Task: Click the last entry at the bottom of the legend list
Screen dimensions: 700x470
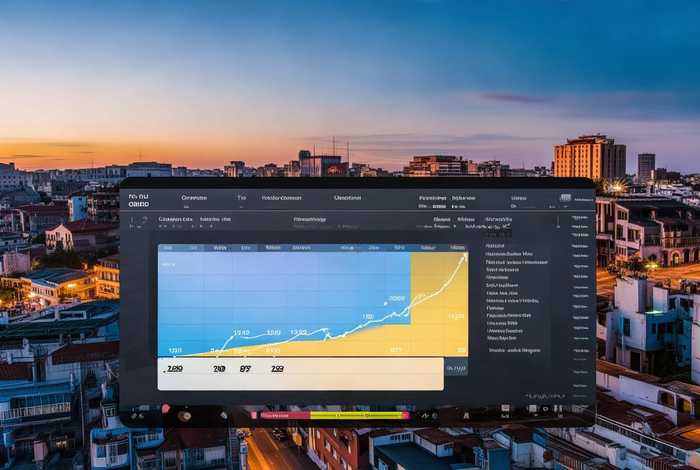Action: pyautogui.click(x=515, y=350)
